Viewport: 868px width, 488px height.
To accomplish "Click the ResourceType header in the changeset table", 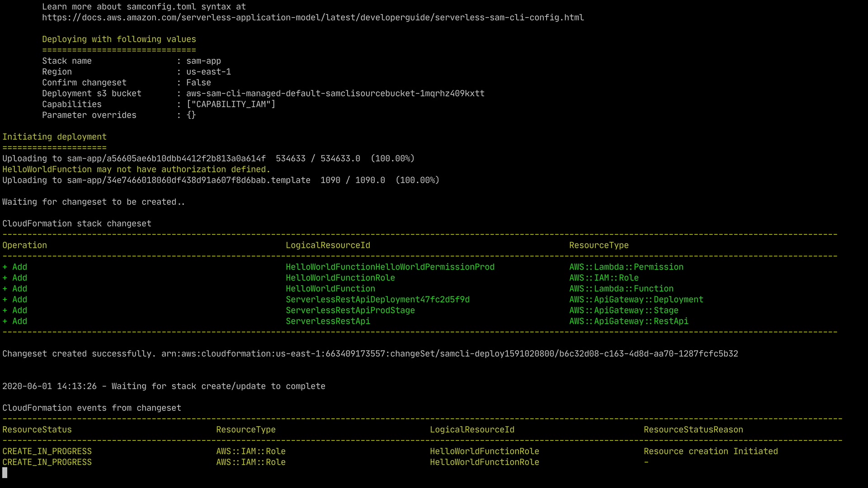I will 599,245.
